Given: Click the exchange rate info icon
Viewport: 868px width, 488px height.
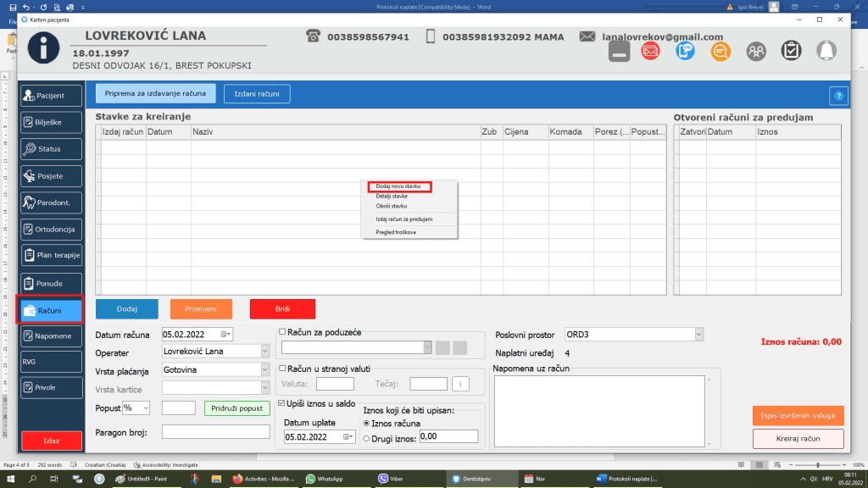Looking at the screenshot, I should pyautogui.click(x=460, y=384).
